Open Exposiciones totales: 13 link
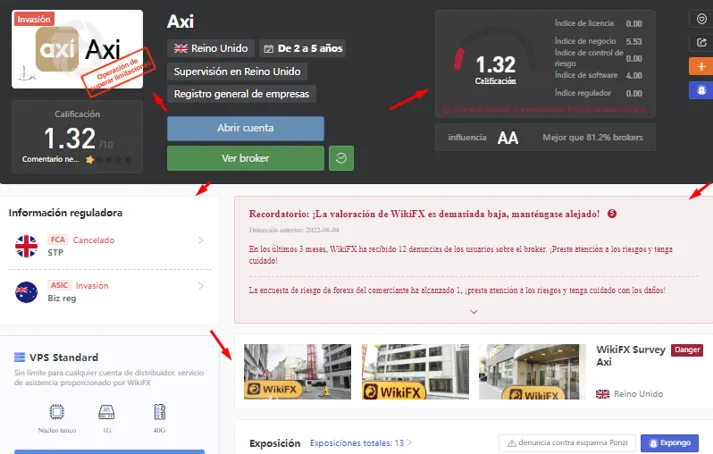Viewport: 713px width, 454px height. tap(361, 443)
